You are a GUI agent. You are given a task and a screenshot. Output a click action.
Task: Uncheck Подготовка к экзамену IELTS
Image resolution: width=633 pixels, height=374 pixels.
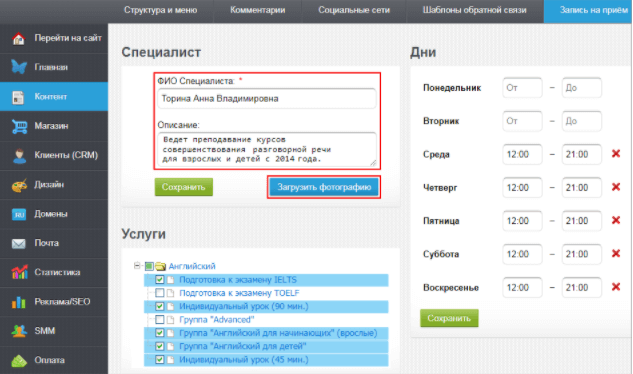(159, 279)
